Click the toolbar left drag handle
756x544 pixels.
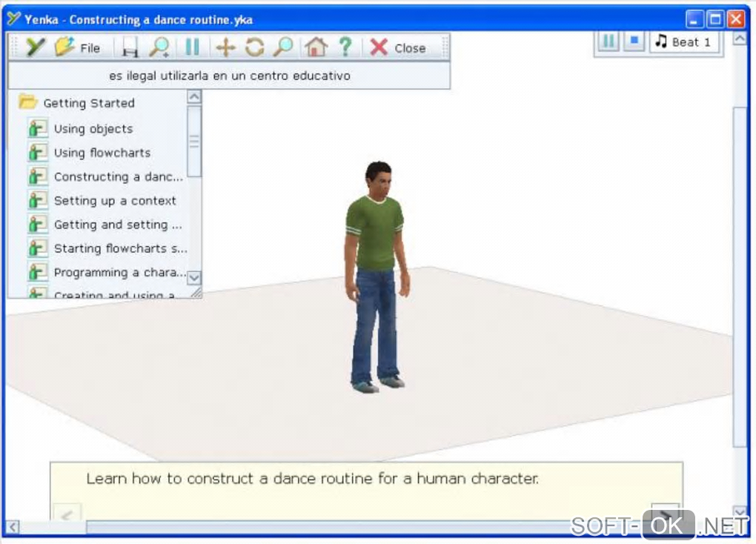15,47
